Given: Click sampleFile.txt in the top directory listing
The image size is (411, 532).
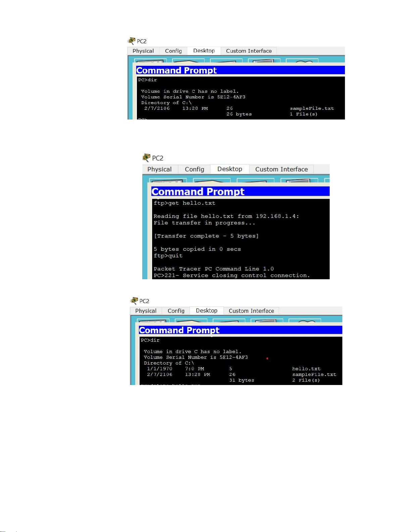Looking at the screenshot, I should pyautogui.click(x=312, y=108).
